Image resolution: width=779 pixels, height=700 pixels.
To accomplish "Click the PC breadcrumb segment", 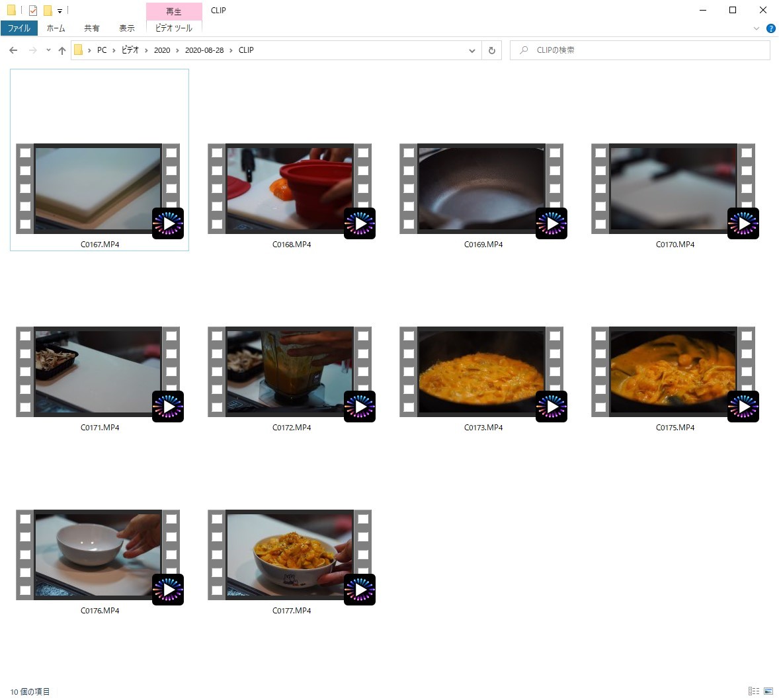I will tap(102, 50).
